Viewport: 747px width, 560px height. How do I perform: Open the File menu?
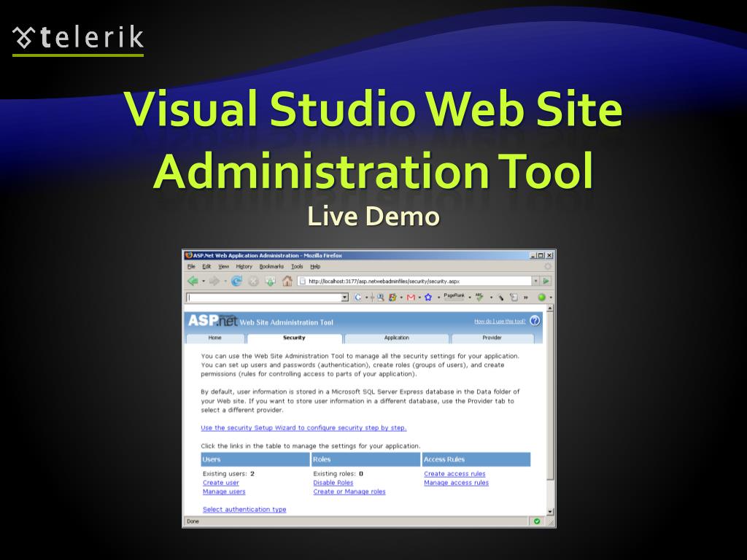click(x=191, y=267)
